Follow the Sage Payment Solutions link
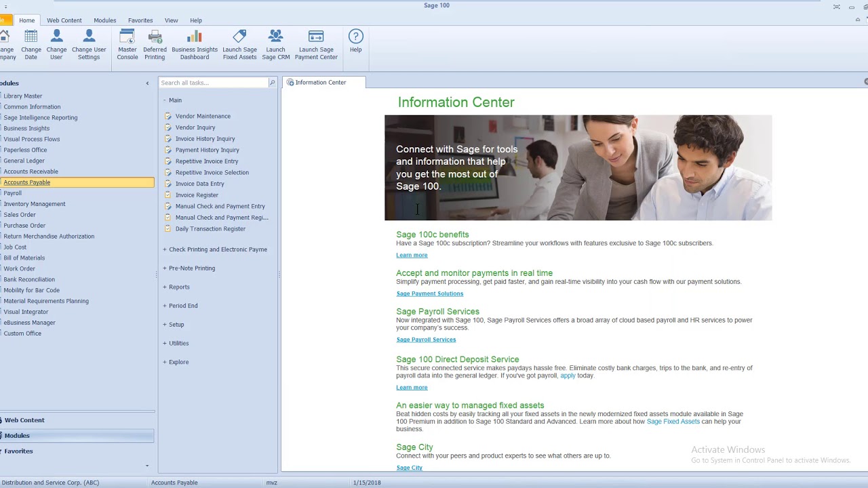This screenshot has height=488, width=868. (430, 294)
